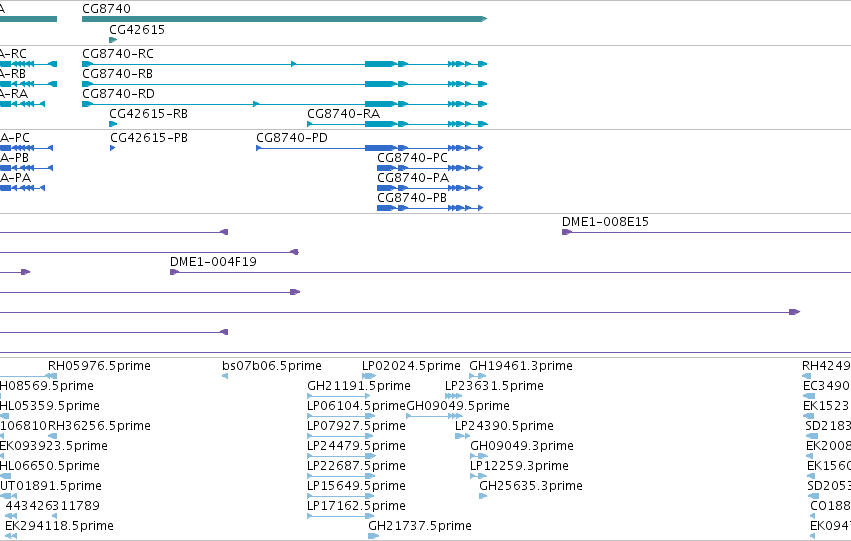Viewport: 851px width, 541px height.
Task: Click the GH25635.3prime EST arrow
Action: [483, 496]
